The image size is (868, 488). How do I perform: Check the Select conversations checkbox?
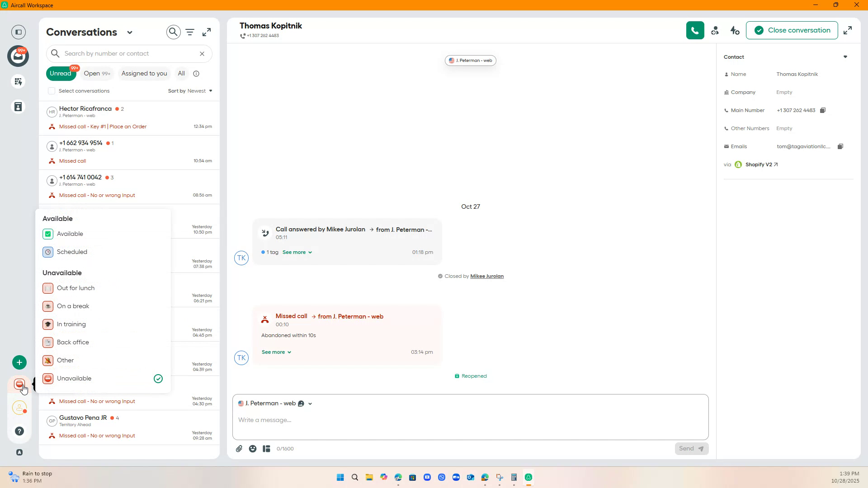pos(51,91)
